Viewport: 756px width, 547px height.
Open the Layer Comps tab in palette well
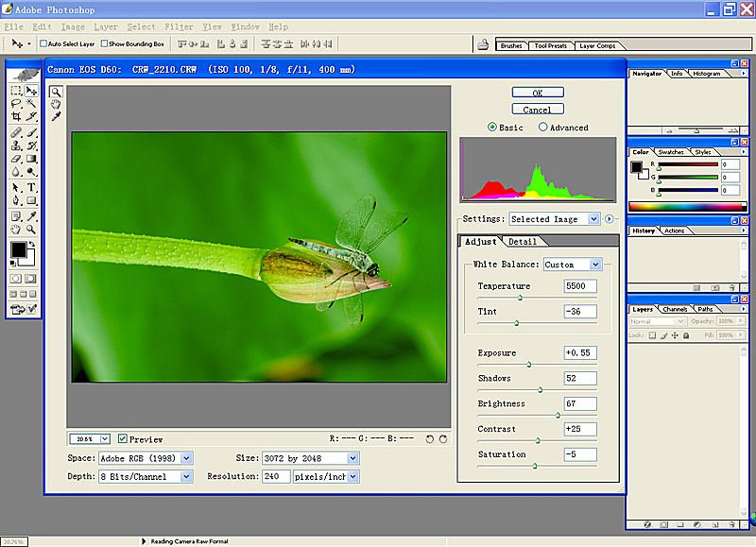[x=597, y=45]
